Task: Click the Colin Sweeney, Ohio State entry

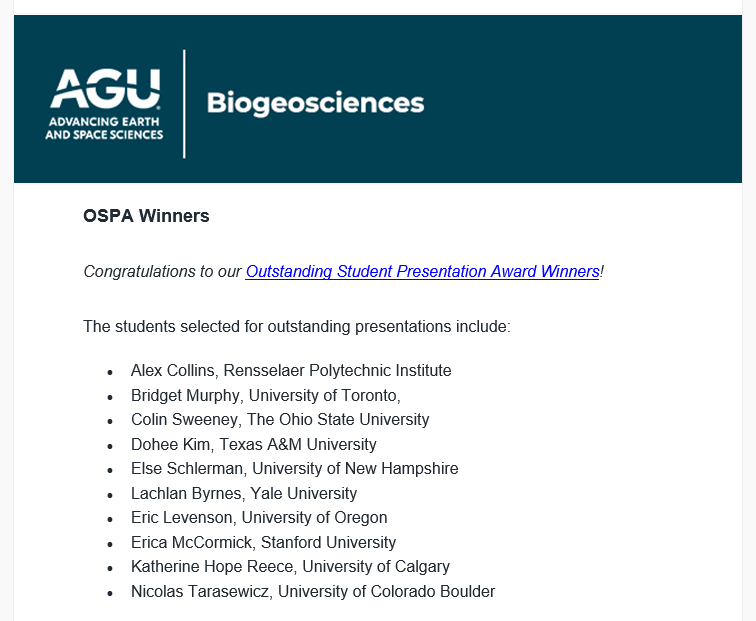Action: (280, 419)
